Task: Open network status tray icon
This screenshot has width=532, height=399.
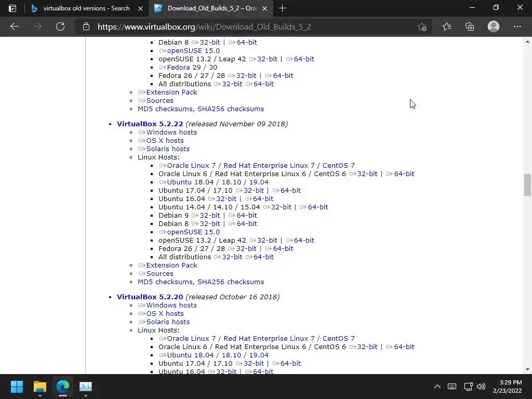Action: 468,387
